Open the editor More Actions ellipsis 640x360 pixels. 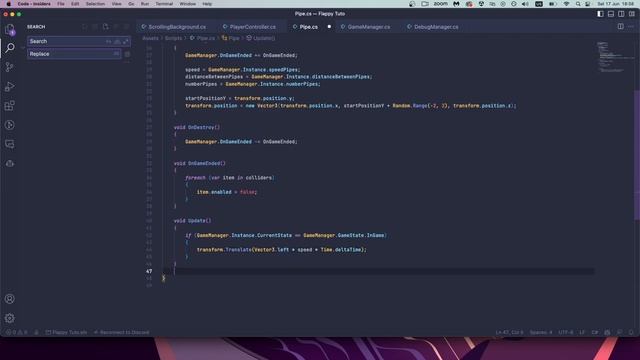[x=631, y=27]
